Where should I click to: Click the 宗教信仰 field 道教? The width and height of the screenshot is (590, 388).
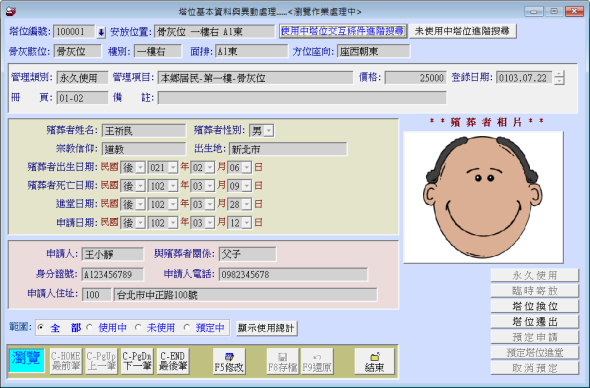[x=144, y=149]
